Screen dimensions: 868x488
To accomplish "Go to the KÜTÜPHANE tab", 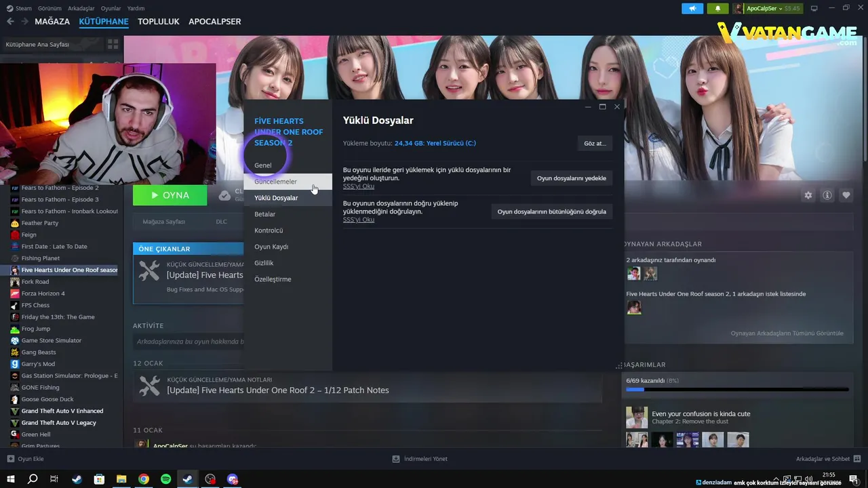I will coord(104,22).
